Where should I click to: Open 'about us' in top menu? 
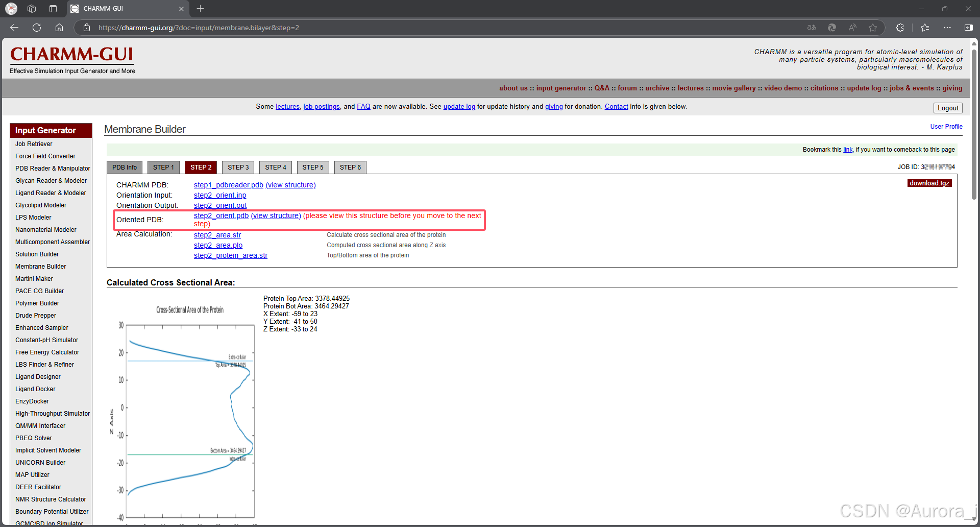[513, 88]
